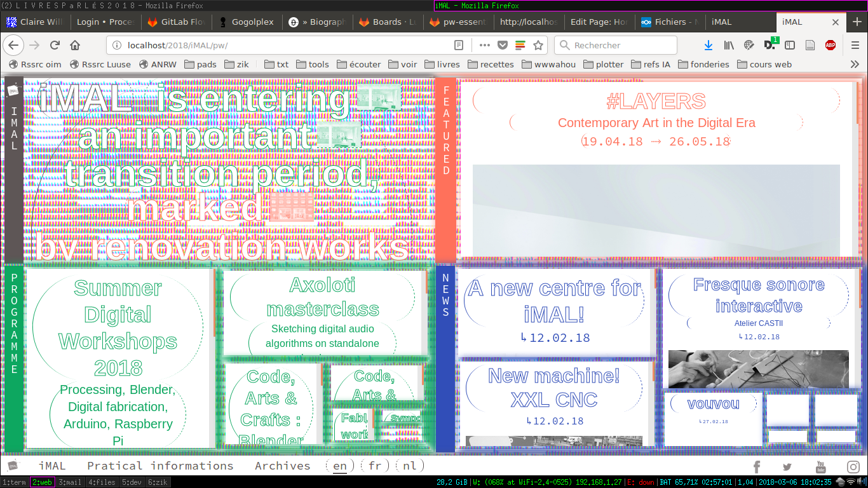Open the Firefox hamburger menu
The height and width of the screenshot is (488, 868).
855,45
